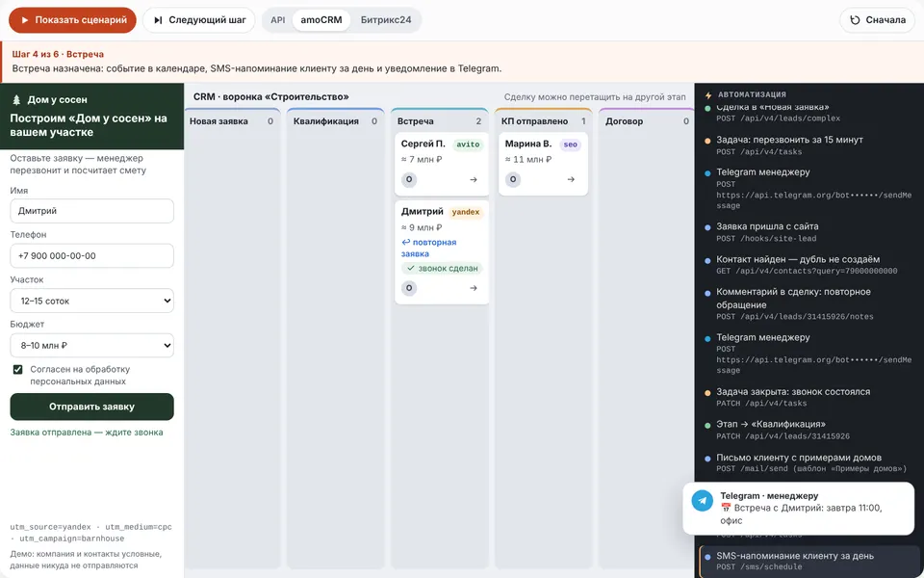Click the Заявка отправлена — ждите звонка message
This screenshot has height=578, width=924.
[87, 433]
